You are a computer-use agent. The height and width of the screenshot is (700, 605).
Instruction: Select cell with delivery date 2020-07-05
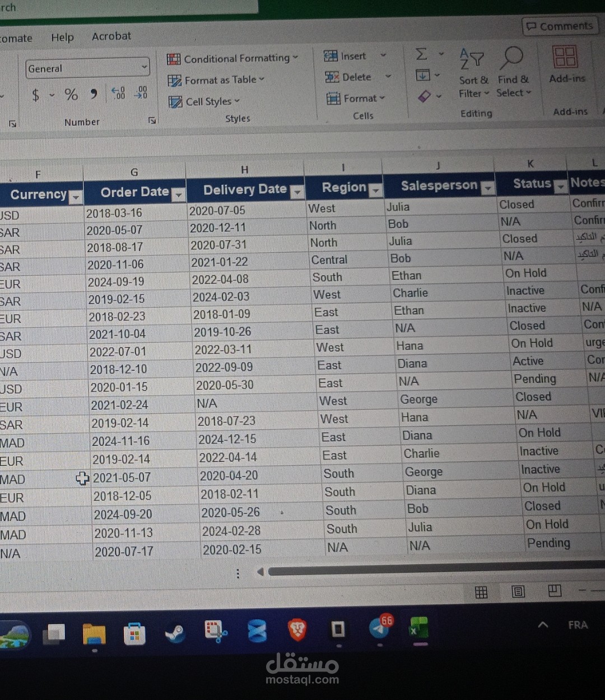coord(246,211)
